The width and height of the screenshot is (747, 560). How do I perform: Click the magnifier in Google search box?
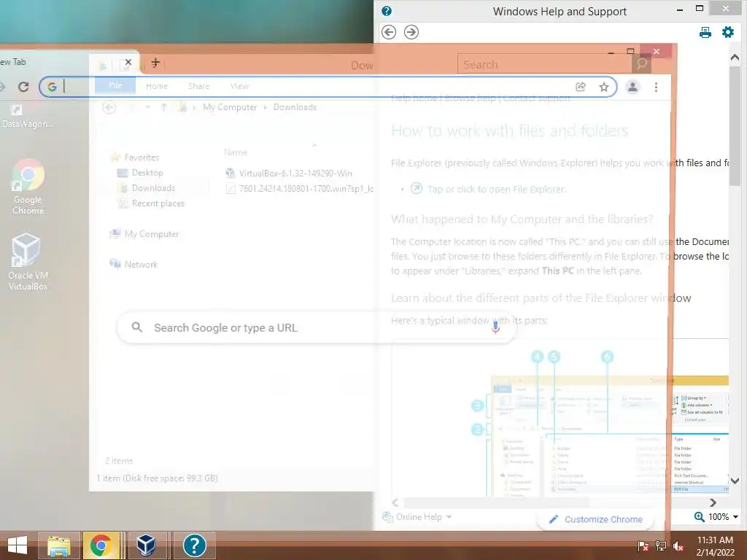136,327
